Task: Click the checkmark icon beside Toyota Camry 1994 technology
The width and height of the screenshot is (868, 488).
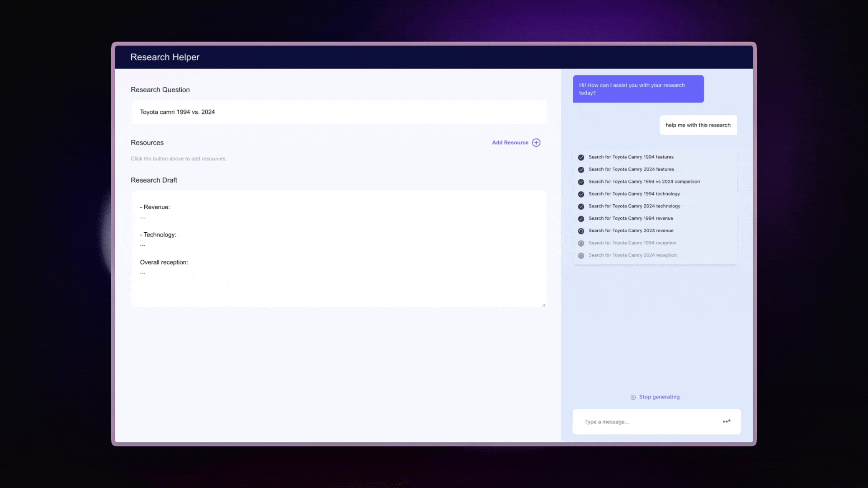Action: 580,194
